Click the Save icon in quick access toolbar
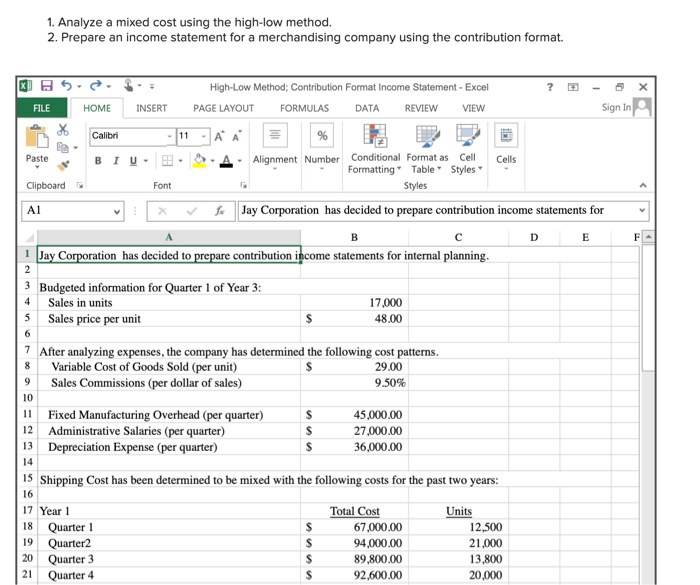 [x=47, y=85]
